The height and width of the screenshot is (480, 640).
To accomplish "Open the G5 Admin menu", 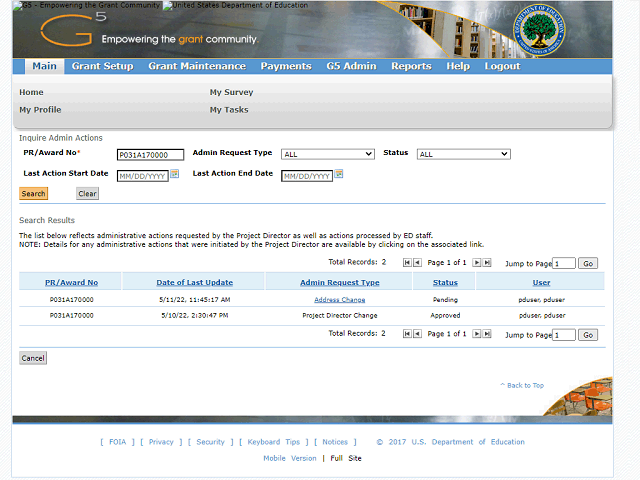I will [351, 66].
